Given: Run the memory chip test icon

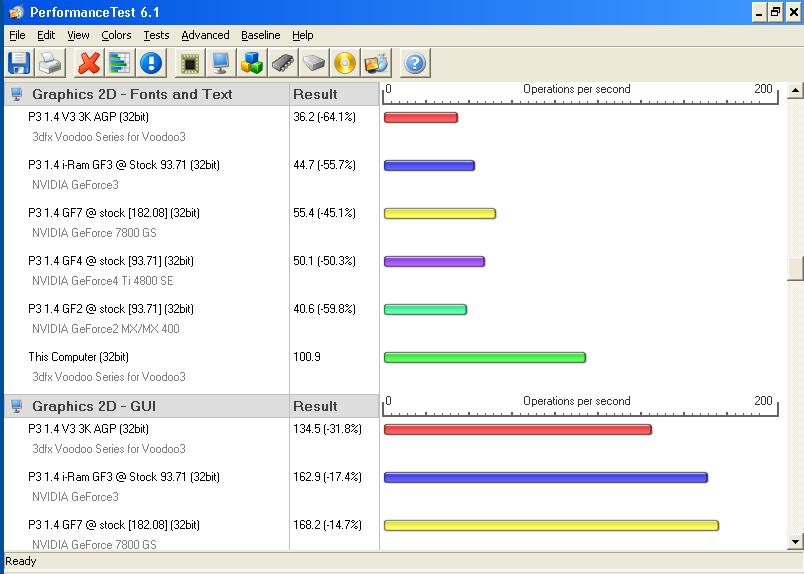Looking at the screenshot, I should coord(283,64).
